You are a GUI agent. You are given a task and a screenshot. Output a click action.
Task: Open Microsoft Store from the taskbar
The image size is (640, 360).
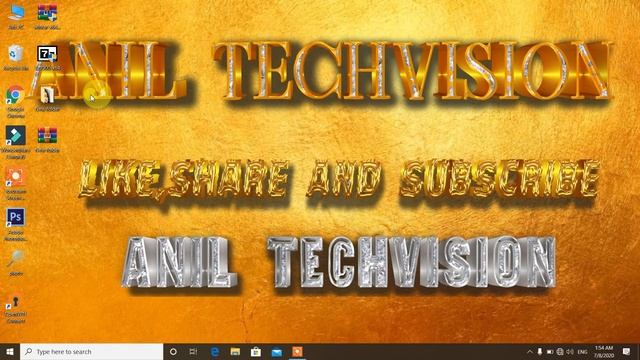[x=256, y=351]
